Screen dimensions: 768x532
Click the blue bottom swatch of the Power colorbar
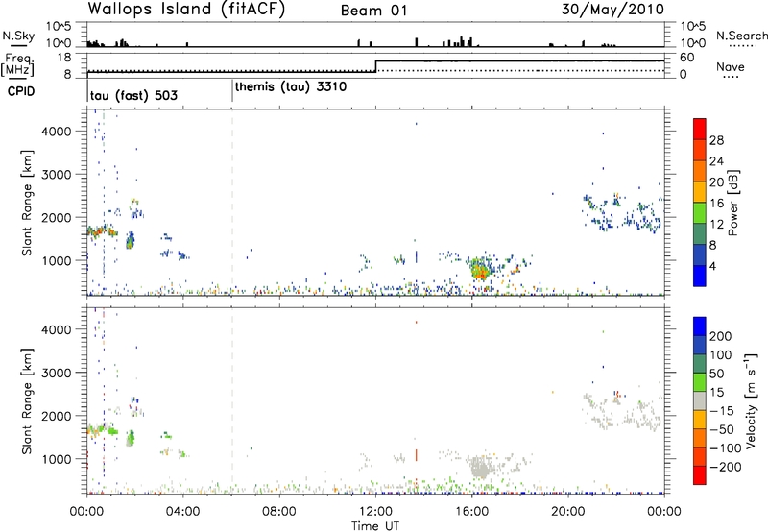(x=700, y=276)
